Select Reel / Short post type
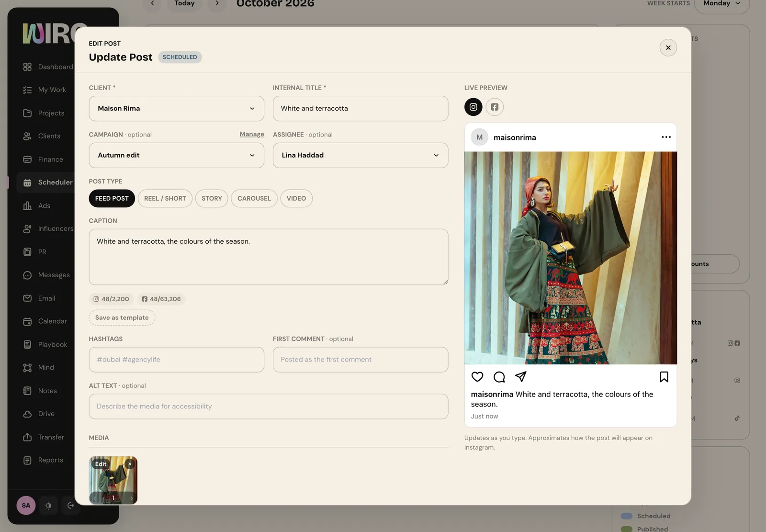766x532 pixels. coord(165,198)
